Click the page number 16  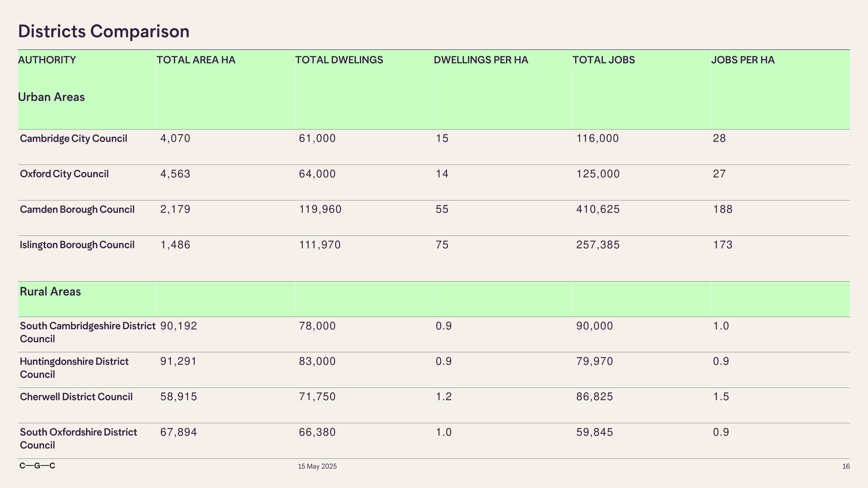pyautogui.click(x=846, y=467)
